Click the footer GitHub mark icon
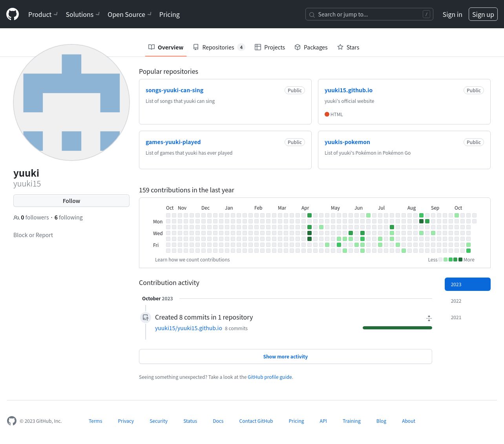This screenshot has width=504, height=444. tap(12, 421)
